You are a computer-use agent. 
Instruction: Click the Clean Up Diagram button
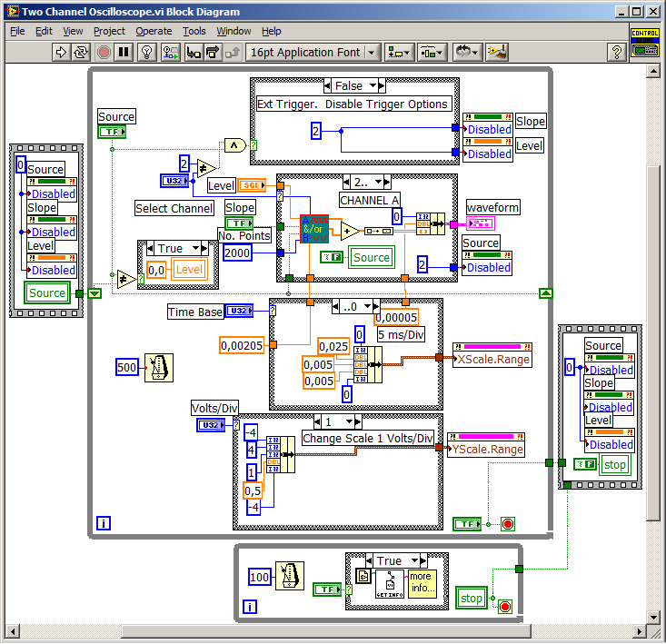pyautogui.click(x=497, y=52)
